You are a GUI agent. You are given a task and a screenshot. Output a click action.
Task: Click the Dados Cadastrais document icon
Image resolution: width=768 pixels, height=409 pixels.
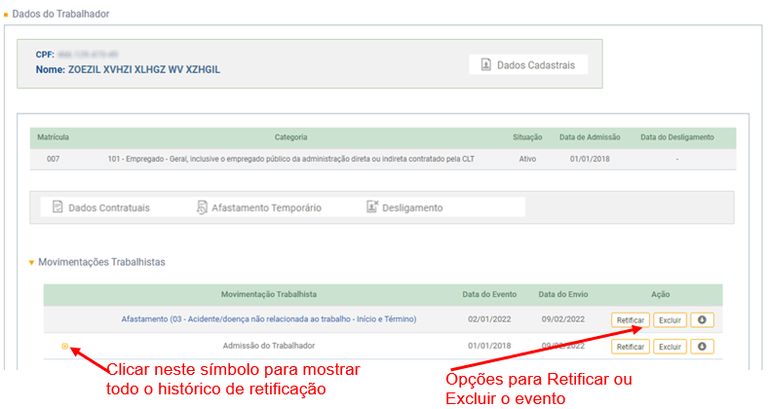click(x=485, y=65)
